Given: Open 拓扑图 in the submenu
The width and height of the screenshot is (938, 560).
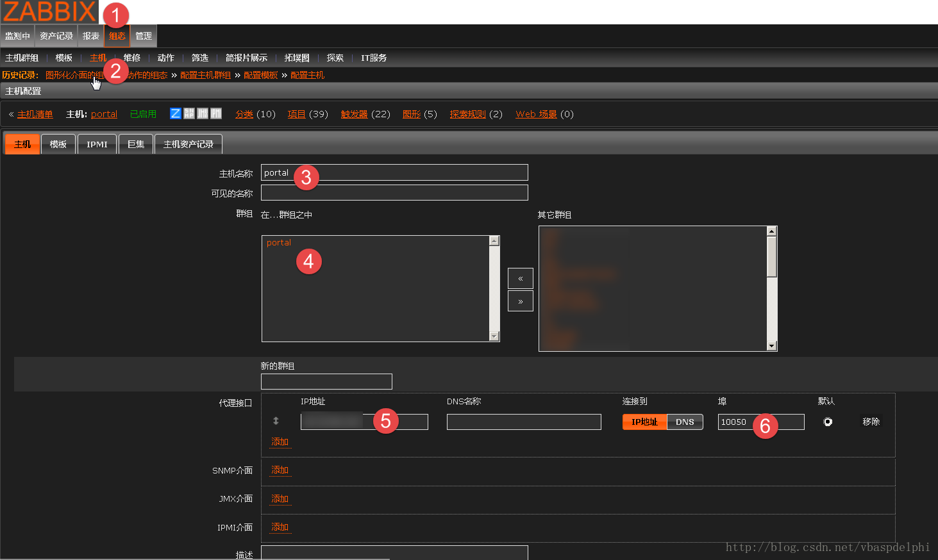Looking at the screenshot, I should (x=297, y=58).
